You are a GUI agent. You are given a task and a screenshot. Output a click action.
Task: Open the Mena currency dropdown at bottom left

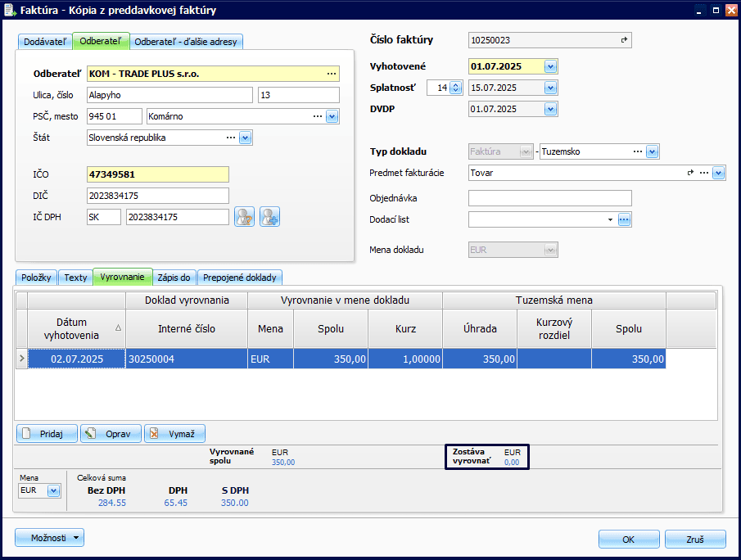click(53, 490)
